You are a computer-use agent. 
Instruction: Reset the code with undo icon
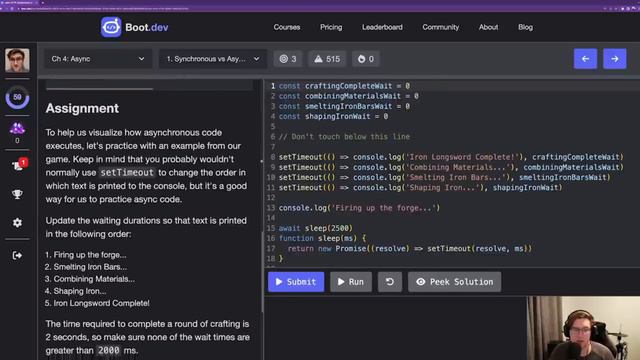(390, 282)
